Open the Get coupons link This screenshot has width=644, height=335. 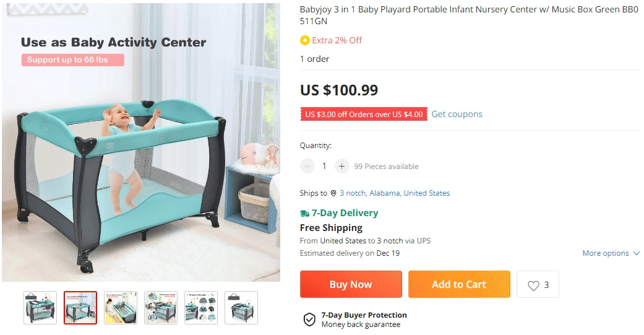(457, 114)
